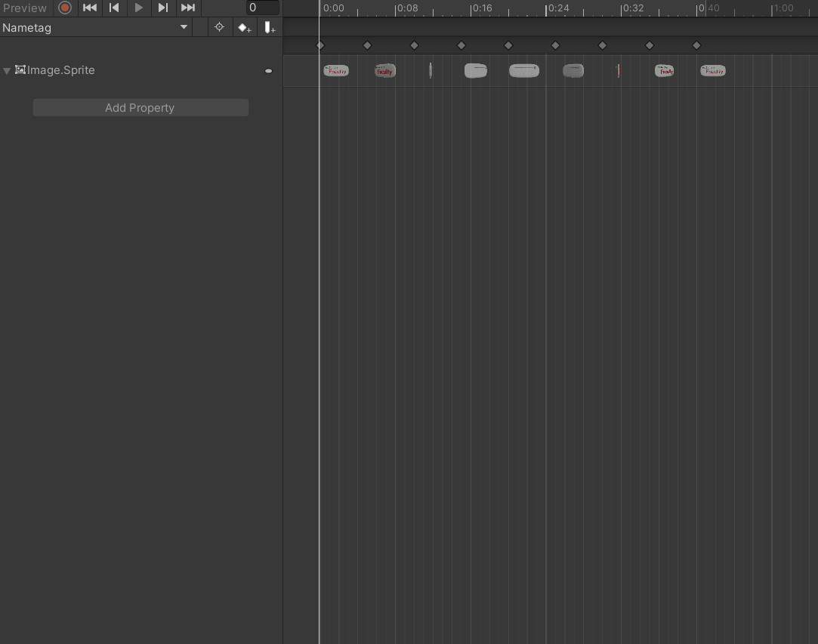Click the Image.Sprite key indicator dot
Viewport: 818px width, 644px height.
click(268, 71)
